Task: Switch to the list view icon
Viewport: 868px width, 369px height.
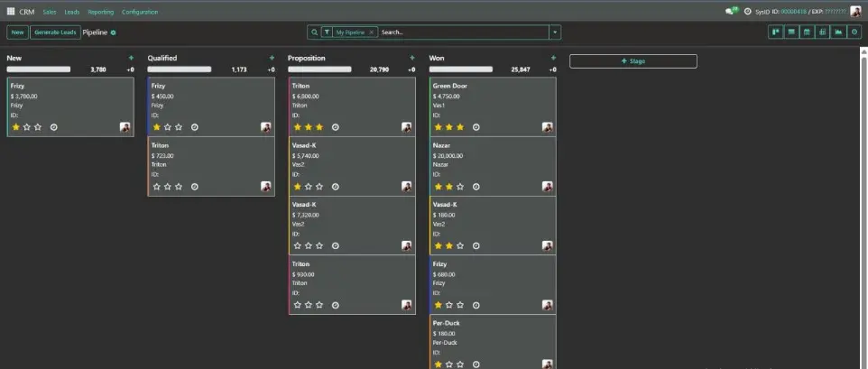Action: point(790,32)
